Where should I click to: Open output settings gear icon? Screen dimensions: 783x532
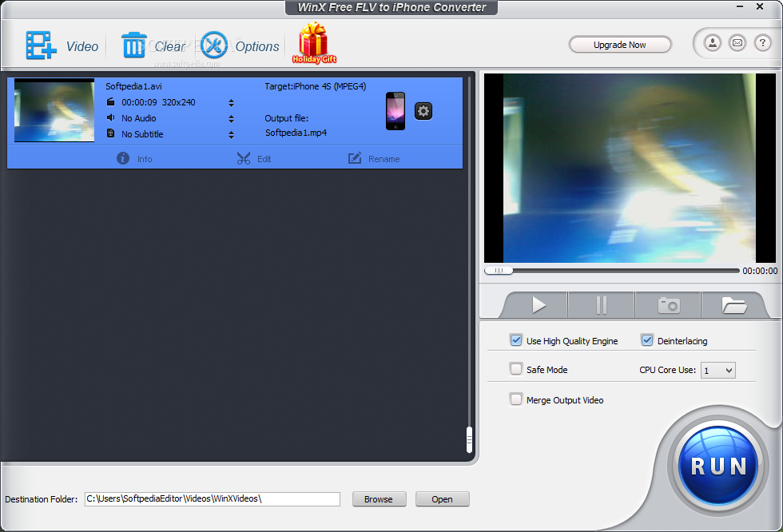coord(423,111)
